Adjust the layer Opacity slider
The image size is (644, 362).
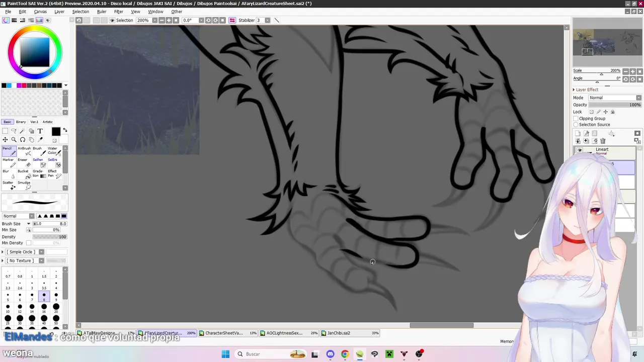(615, 105)
